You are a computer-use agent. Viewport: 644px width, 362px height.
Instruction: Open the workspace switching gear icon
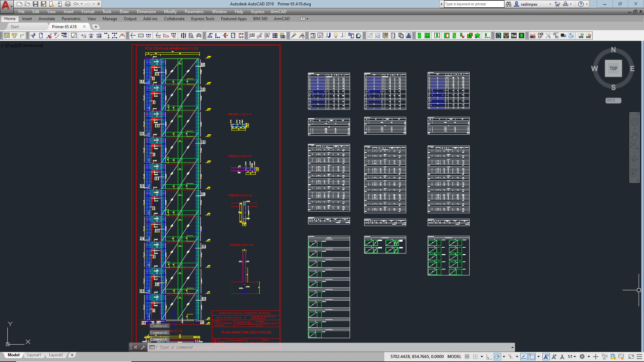[582, 357]
